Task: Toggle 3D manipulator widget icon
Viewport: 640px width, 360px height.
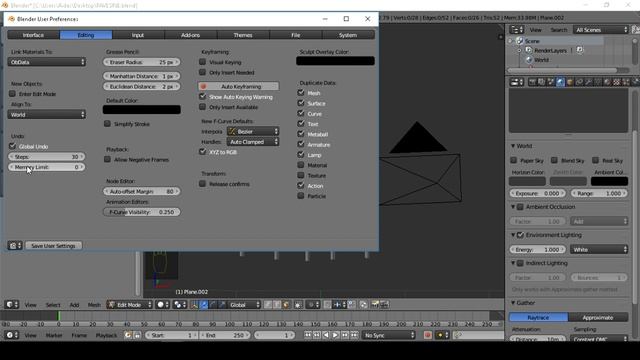Action: [194, 304]
